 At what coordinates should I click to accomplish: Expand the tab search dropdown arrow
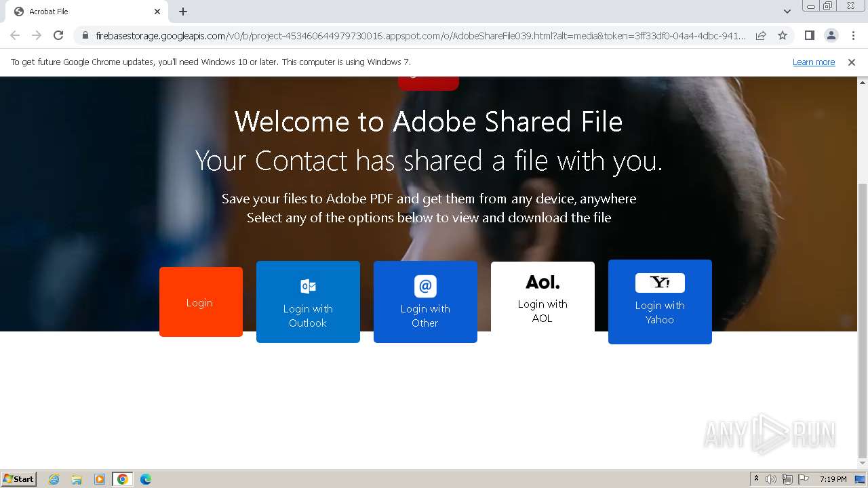coord(787,12)
